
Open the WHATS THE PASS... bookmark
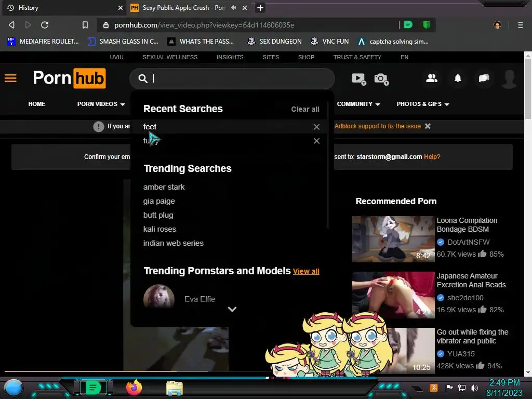point(201,42)
